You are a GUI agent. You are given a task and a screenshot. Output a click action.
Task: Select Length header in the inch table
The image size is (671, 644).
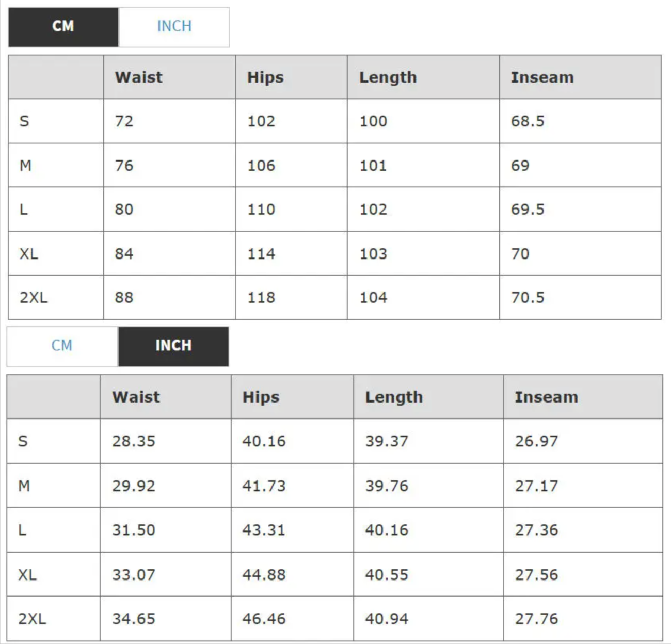coord(394,397)
